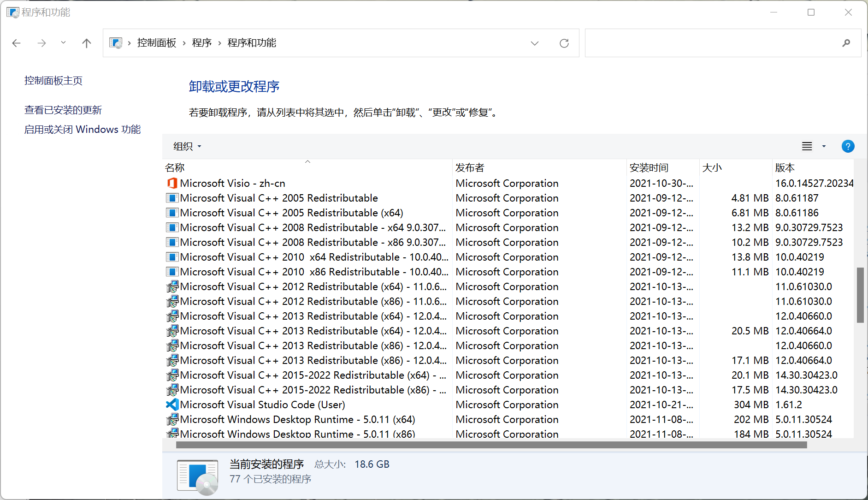Click the change view icon
This screenshot has height=500, width=868.
(x=807, y=146)
